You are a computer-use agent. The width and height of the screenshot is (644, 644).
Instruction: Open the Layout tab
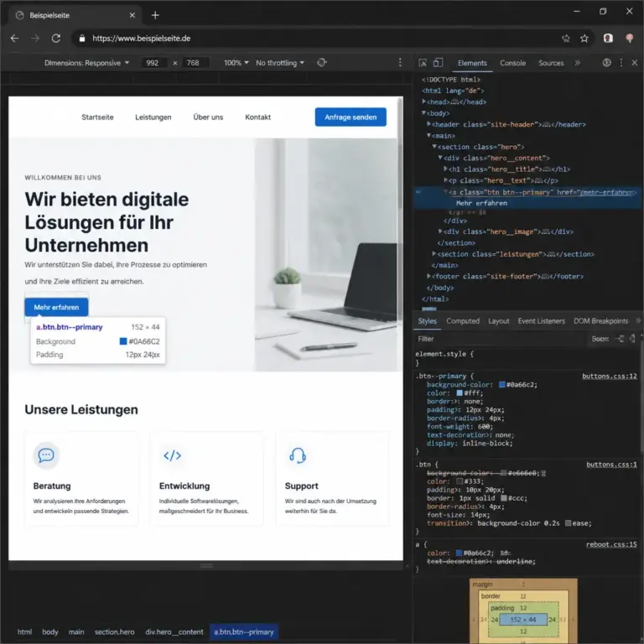click(x=499, y=321)
